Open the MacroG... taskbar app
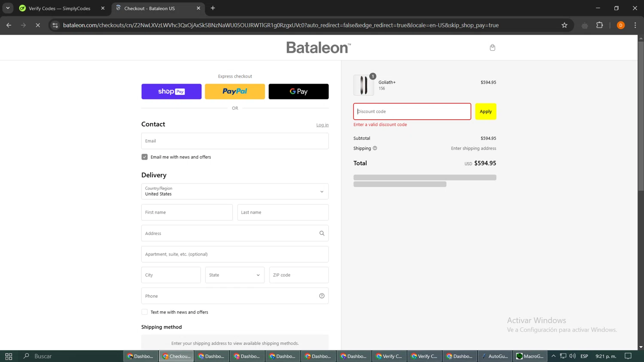This screenshot has width=644, height=362. tap(530, 356)
